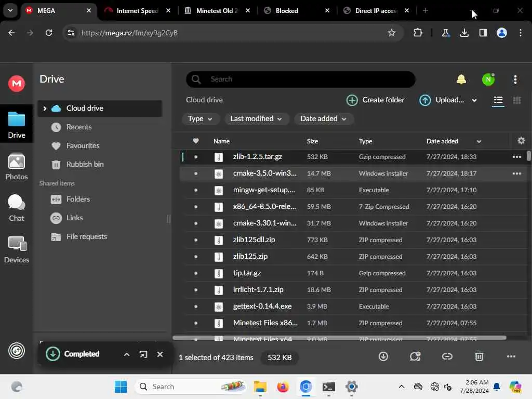Viewport: 532px width, 399px height.
Task: Open the Devices section
Action: 16,250
